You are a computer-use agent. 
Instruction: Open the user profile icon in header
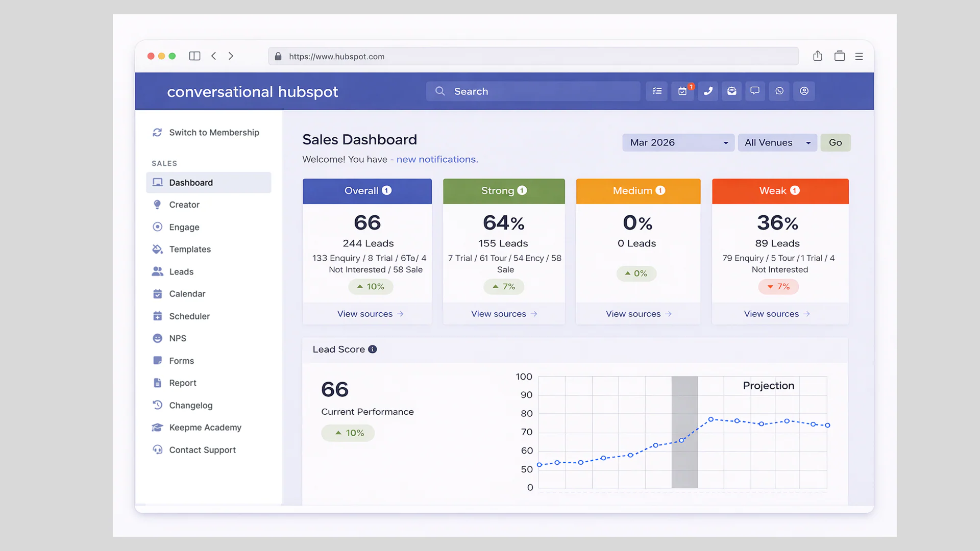[x=804, y=91]
